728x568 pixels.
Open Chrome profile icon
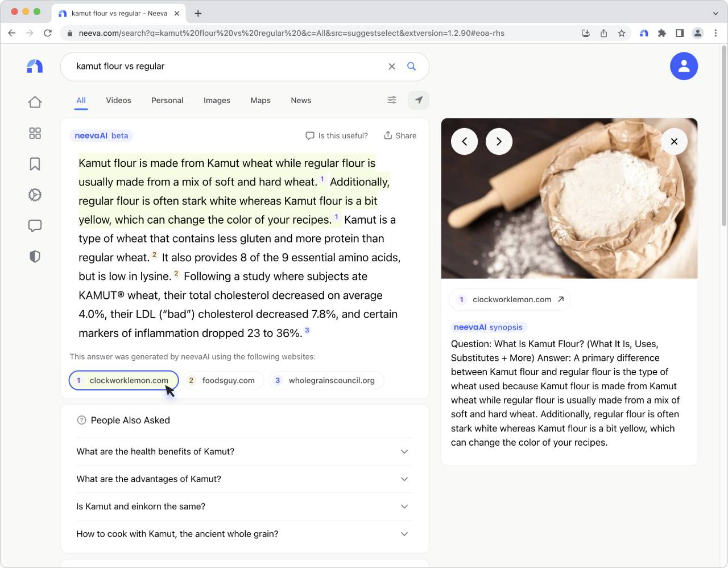[698, 33]
